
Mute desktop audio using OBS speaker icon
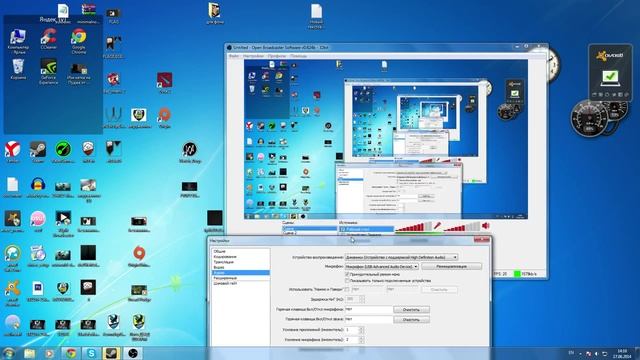pyautogui.click(x=486, y=226)
